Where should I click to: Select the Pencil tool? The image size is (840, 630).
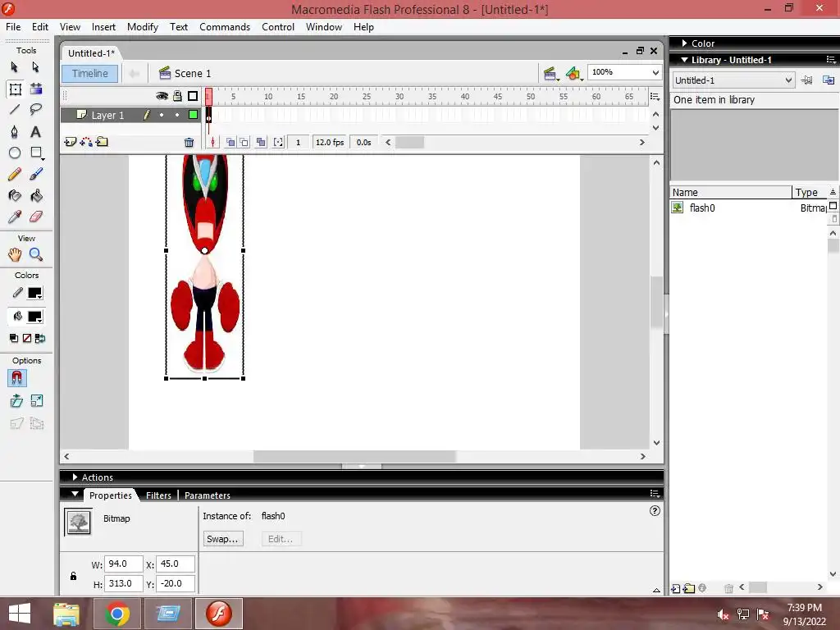tap(15, 174)
